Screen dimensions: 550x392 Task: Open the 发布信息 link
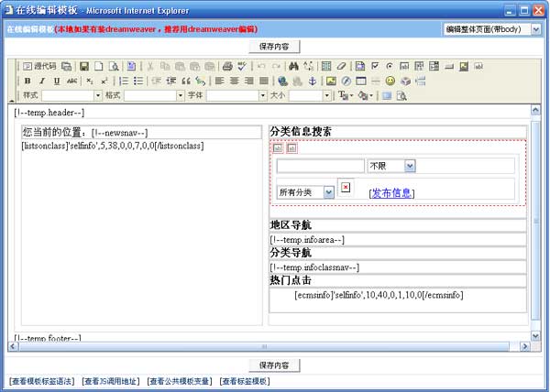pyautogui.click(x=391, y=193)
